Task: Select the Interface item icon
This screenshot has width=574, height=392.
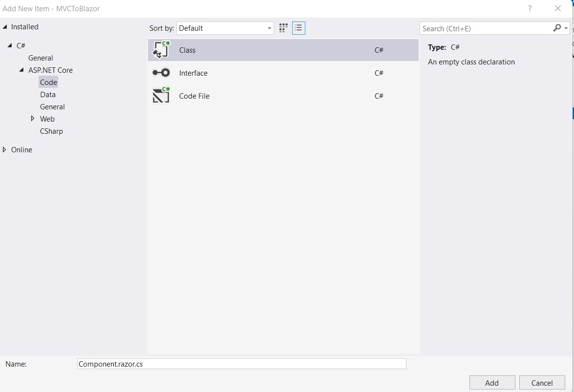Action: click(161, 72)
